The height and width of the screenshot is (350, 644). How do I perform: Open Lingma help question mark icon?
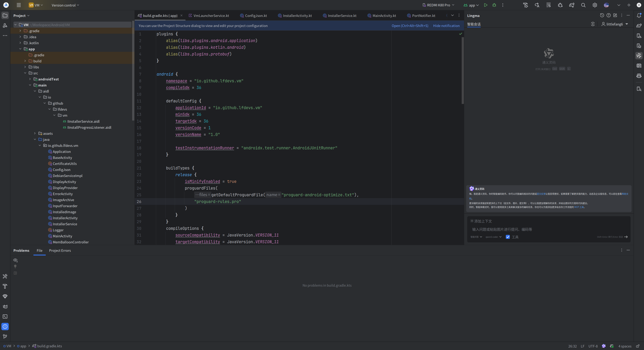point(608,15)
